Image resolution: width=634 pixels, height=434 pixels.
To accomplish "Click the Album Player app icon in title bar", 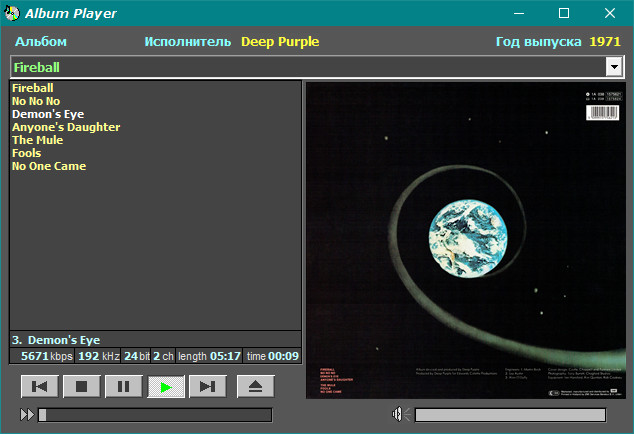I will (x=12, y=13).
